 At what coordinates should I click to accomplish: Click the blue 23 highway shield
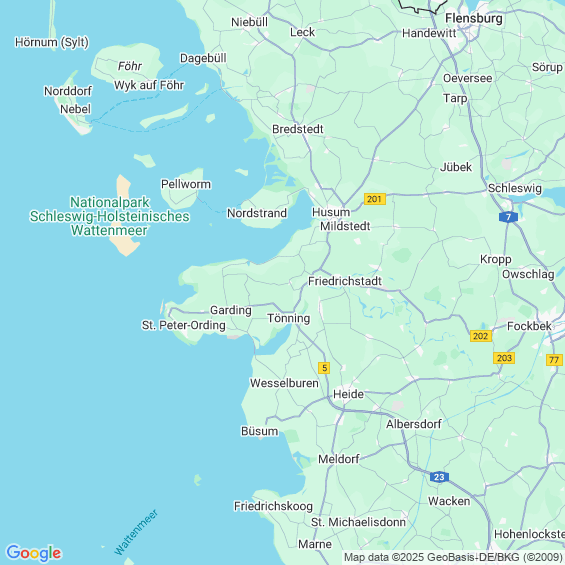click(439, 477)
